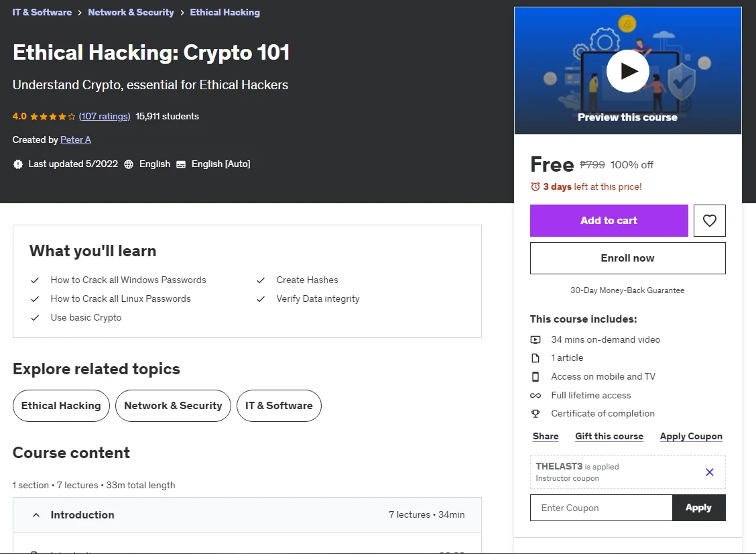Play the course preview video
The image size is (756, 554).
(x=627, y=71)
